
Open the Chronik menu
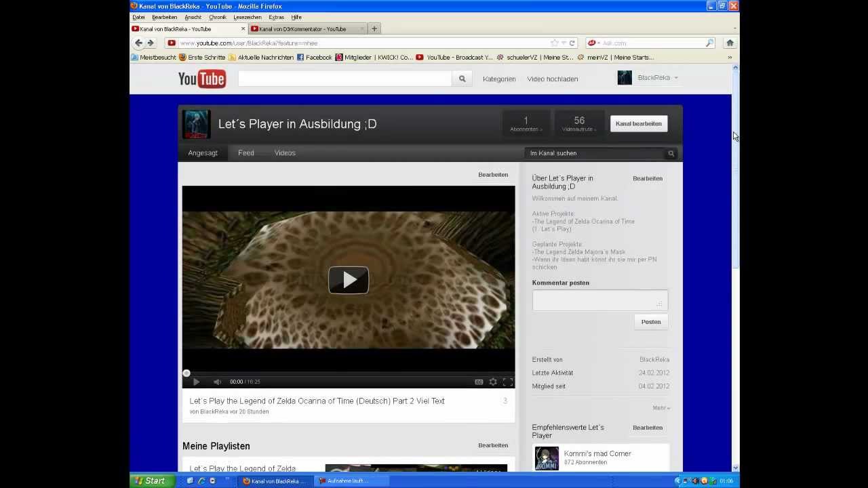[218, 17]
